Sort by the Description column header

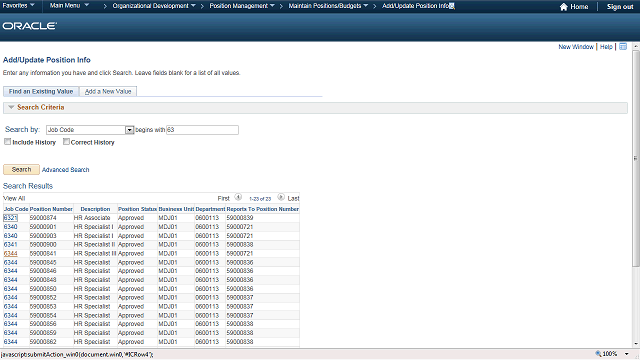tap(95, 209)
